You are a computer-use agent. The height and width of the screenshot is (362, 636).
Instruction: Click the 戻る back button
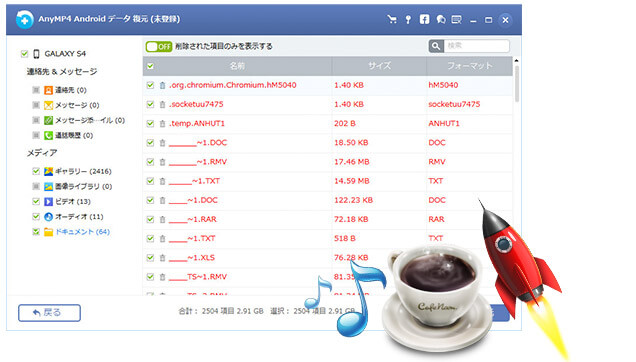pos(49,313)
